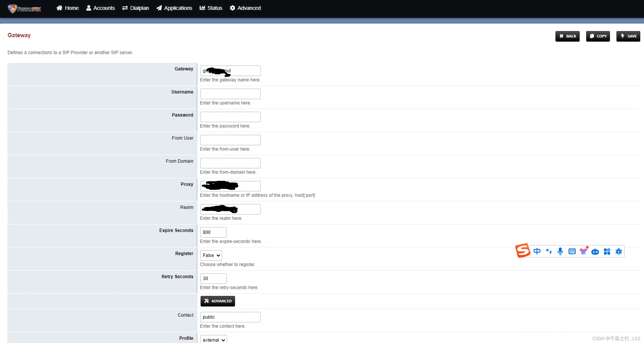Open the Dialplan menu
This screenshot has width=644, height=343.
(x=135, y=8)
